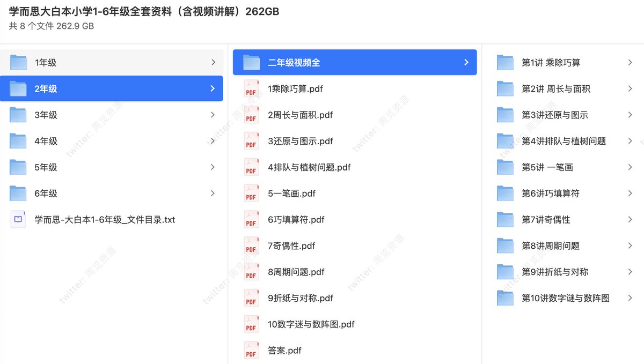Open 学而思-大白本1-6年级_文件目录.txt
This screenshot has height=364, width=644.
[x=105, y=220]
